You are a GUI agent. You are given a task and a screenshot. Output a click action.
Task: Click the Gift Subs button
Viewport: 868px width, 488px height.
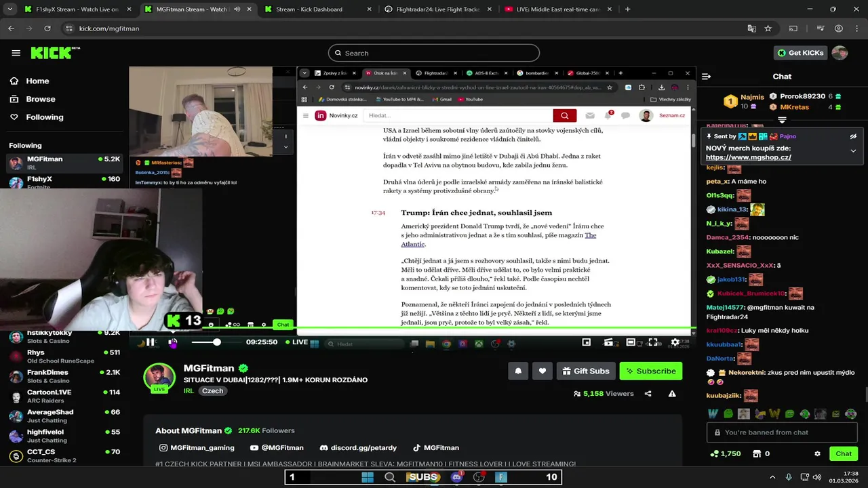coord(586,371)
